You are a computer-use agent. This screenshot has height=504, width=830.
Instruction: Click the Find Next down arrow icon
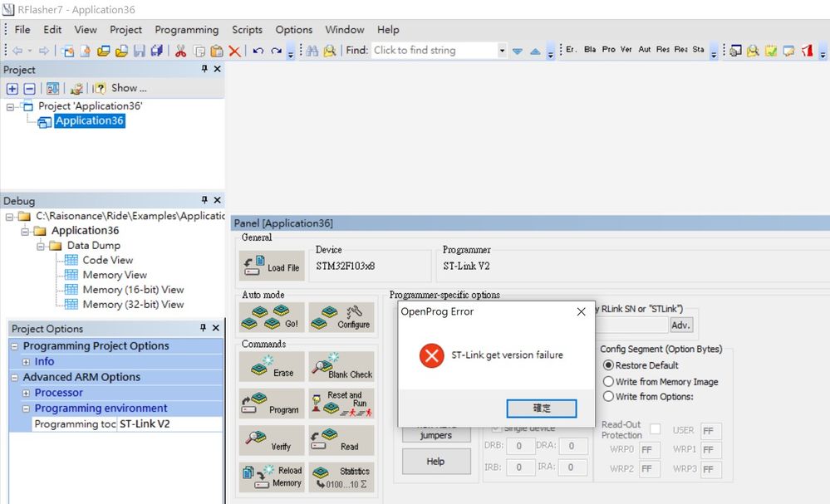tap(518, 51)
